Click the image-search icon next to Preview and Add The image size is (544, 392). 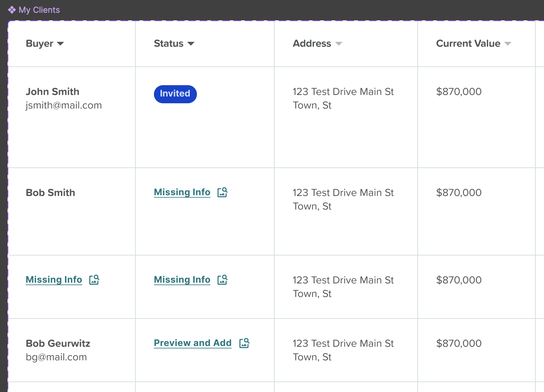tap(244, 343)
